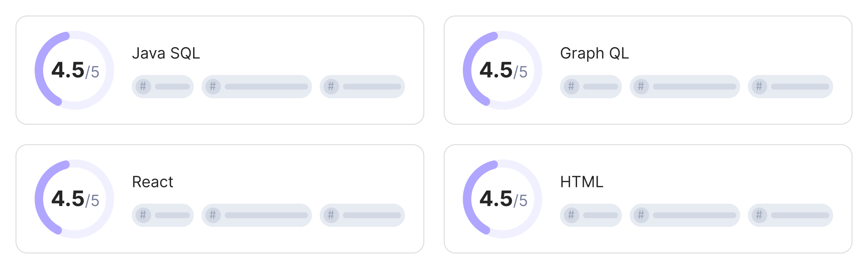Click the 4.5/5 rating ring for Java SQL
Screen dimensions: 868x269
pos(75,70)
